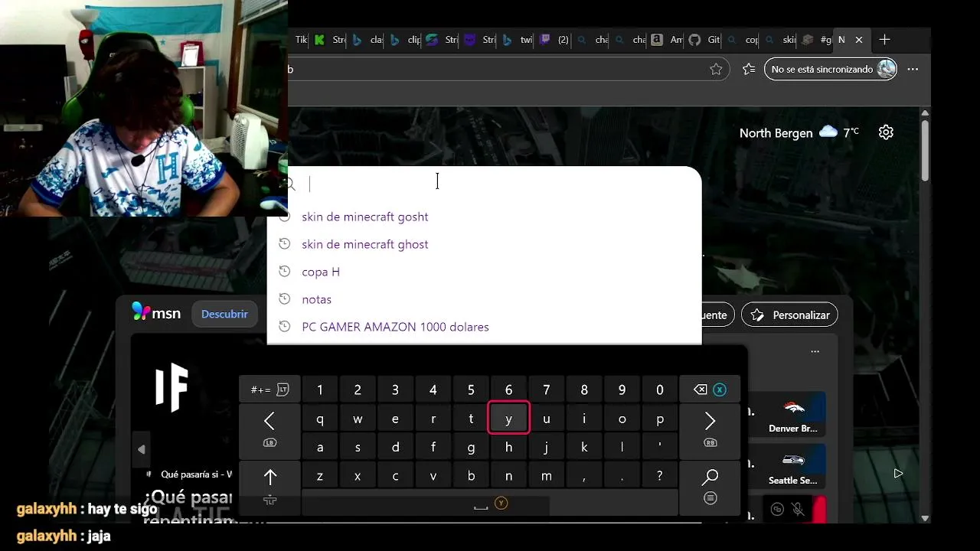Tap the apostrophe key on keyboard
The height and width of the screenshot is (551, 980).
coord(659,447)
